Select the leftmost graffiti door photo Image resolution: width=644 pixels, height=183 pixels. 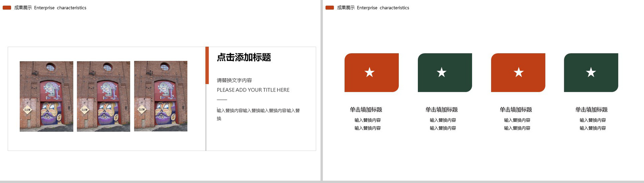pos(46,96)
